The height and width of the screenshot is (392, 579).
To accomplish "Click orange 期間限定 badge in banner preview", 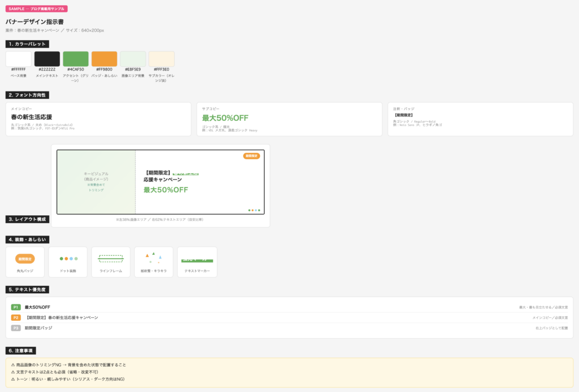I will click(252, 156).
